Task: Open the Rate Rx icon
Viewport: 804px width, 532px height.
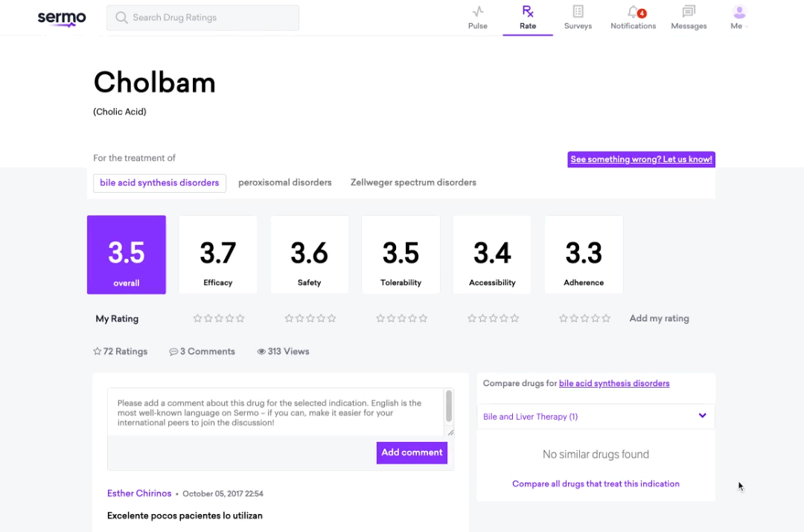Action: click(x=528, y=11)
